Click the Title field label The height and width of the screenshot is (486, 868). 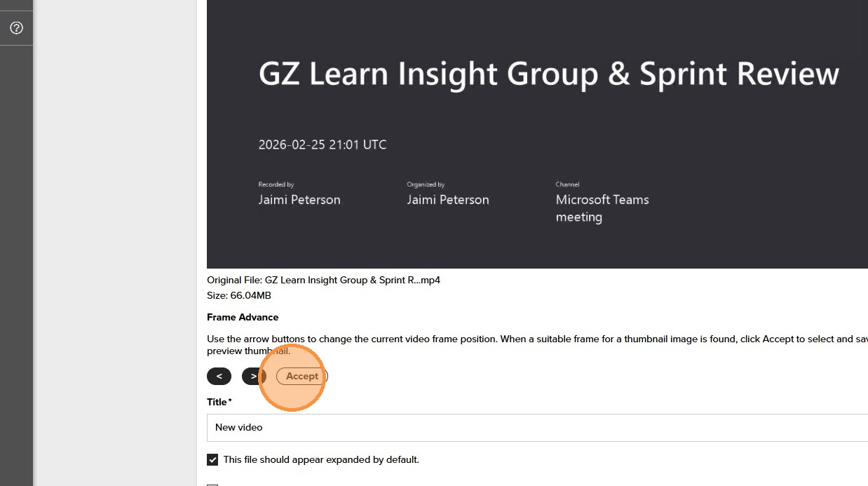(x=217, y=403)
